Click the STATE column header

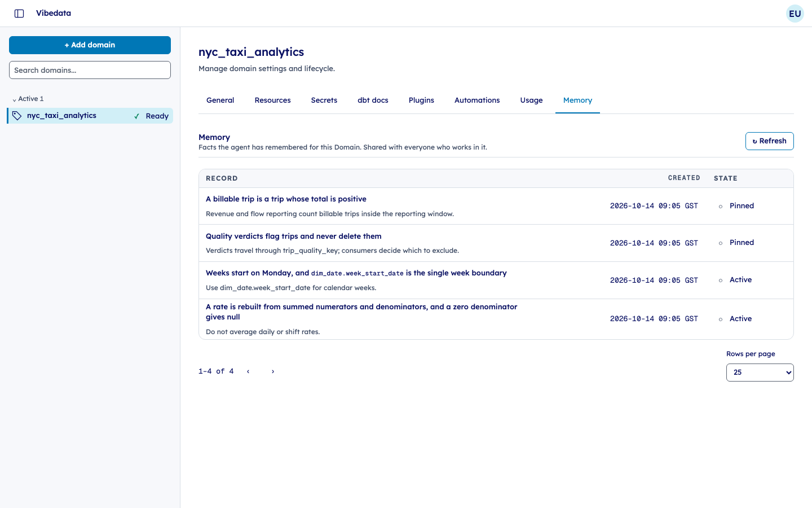726,178
